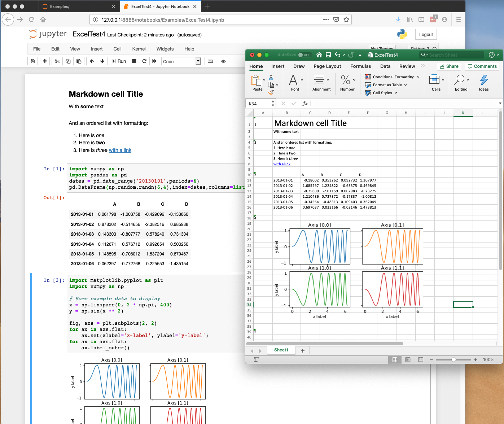The width and height of the screenshot is (504, 424).
Task: Click the Excel Share button
Action: coord(449,66)
